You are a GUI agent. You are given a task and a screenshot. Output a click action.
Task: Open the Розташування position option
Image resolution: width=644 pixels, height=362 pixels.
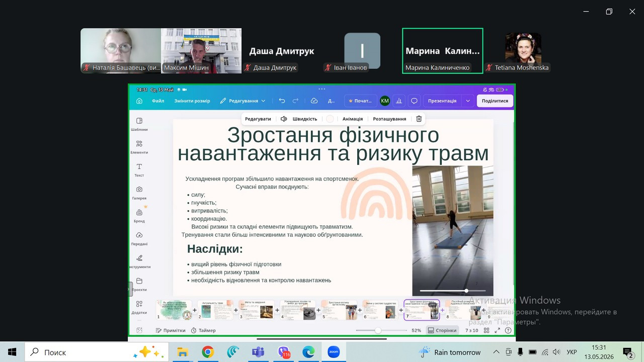[x=389, y=119]
